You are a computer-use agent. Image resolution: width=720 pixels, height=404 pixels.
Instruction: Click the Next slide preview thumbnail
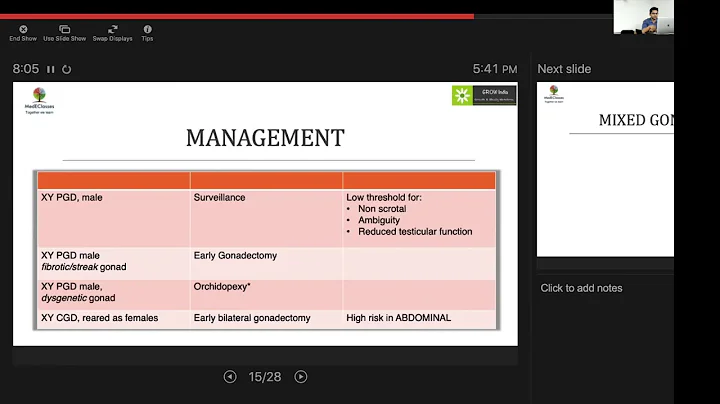coord(605,169)
